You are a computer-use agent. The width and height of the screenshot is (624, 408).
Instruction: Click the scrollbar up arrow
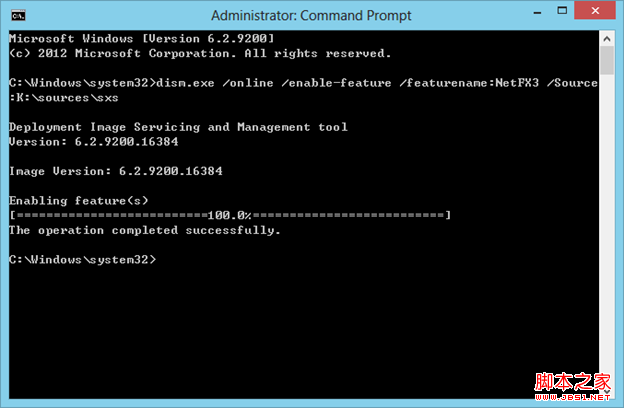click(607, 37)
